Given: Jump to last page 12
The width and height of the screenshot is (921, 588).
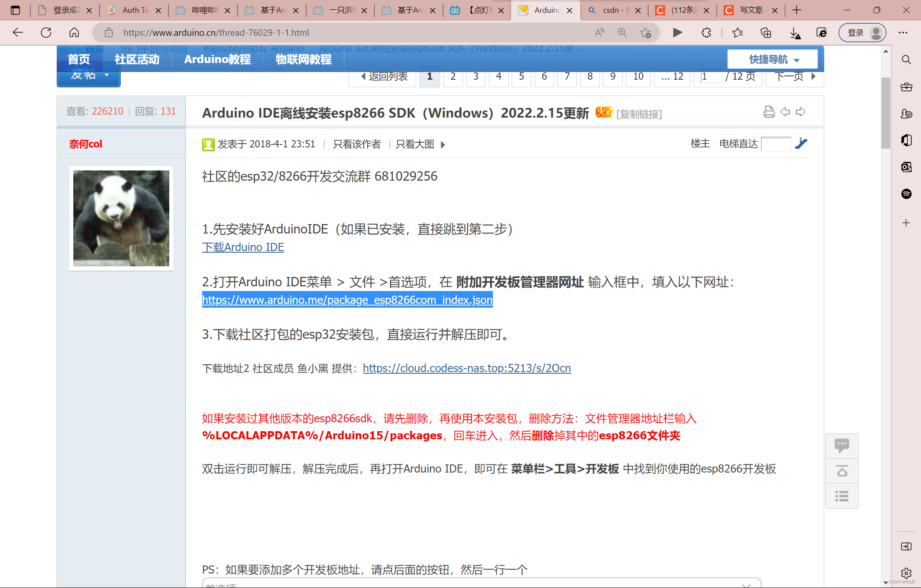Looking at the screenshot, I should click(672, 77).
